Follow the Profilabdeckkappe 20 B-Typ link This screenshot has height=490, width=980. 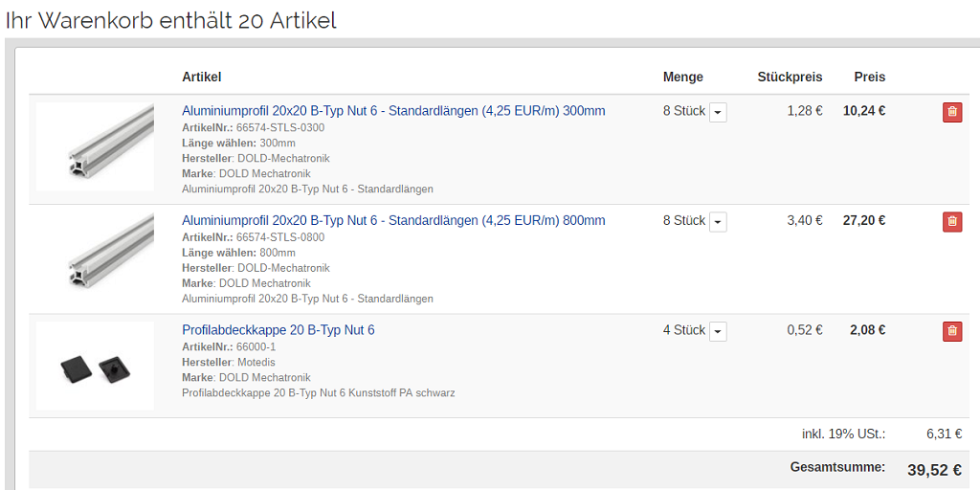tap(278, 330)
